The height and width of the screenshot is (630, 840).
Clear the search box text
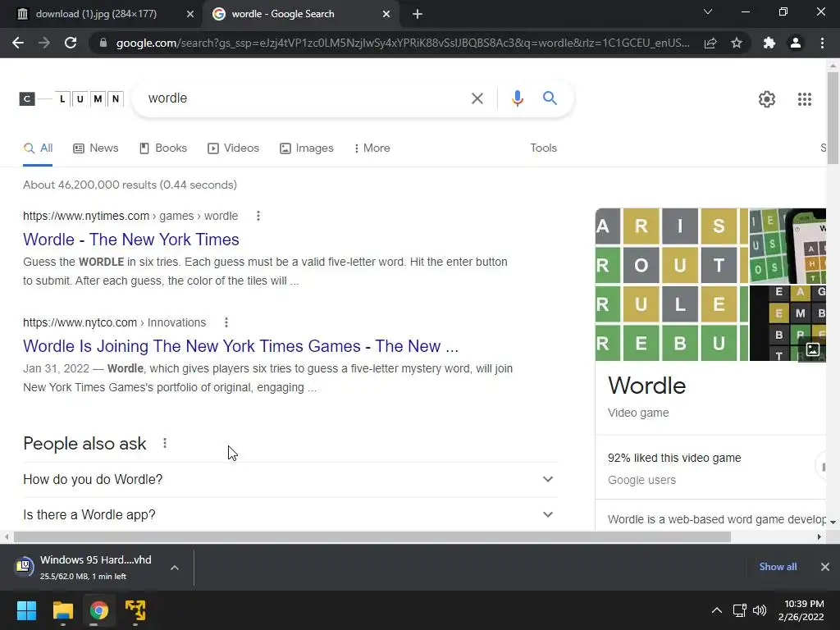[x=477, y=98]
